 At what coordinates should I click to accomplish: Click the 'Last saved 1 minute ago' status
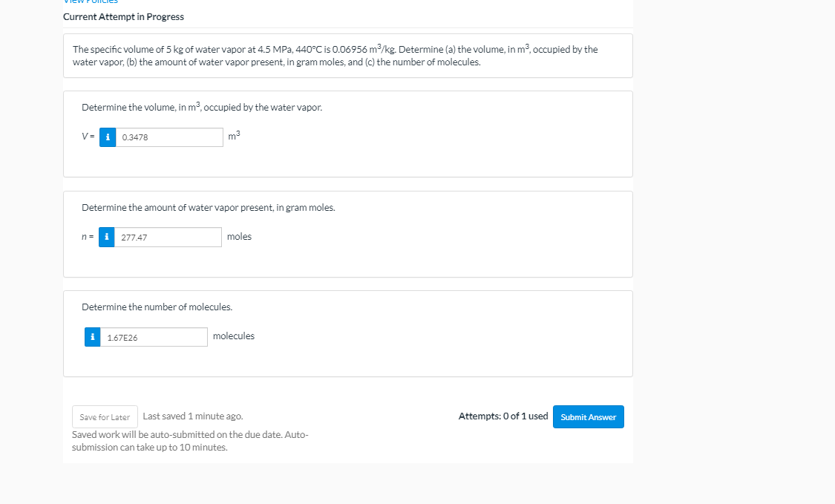(192, 416)
